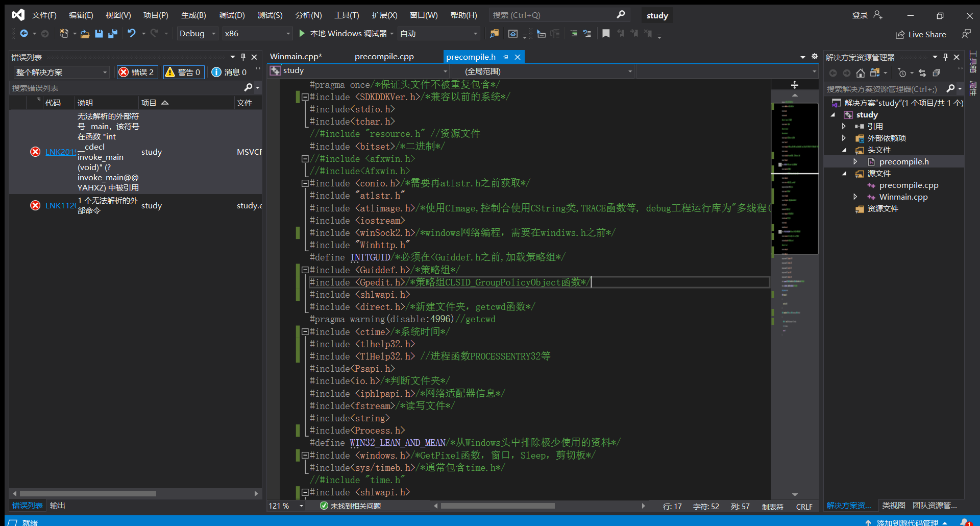The width and height of the screenshot is (980, 526).
Task: Expand the 外部依赖项 node
Action: click(x=844, y=138)
